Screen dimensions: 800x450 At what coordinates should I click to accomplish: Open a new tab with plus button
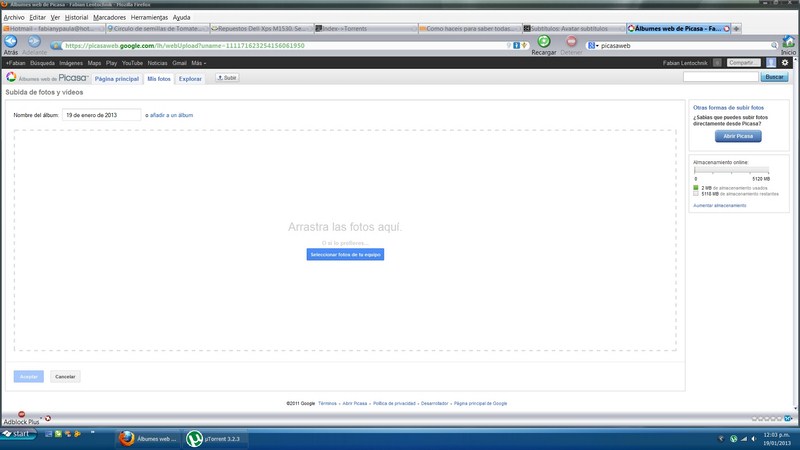point(736,29)
